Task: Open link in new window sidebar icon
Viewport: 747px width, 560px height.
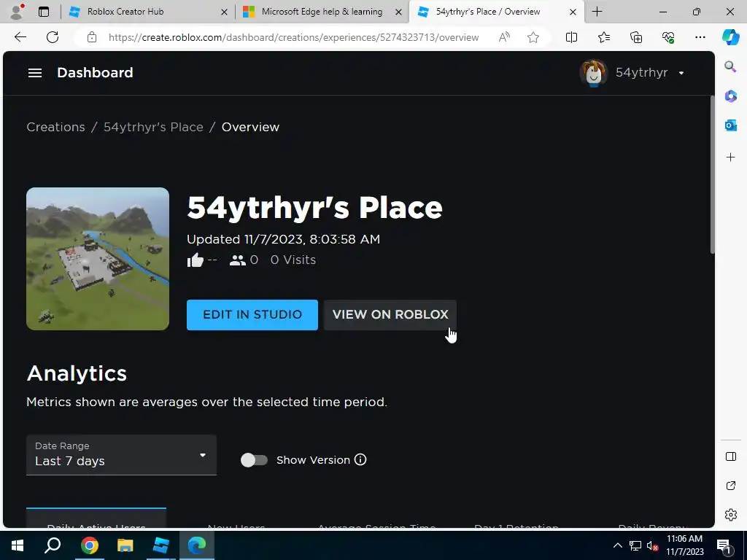Action: [x=730, y=486]
